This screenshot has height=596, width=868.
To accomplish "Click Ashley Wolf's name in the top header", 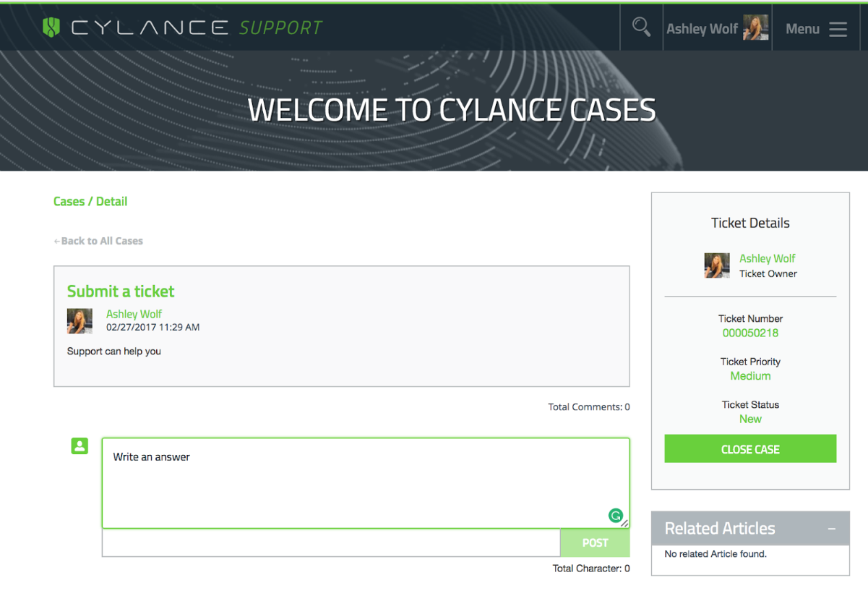I will 702,29.
